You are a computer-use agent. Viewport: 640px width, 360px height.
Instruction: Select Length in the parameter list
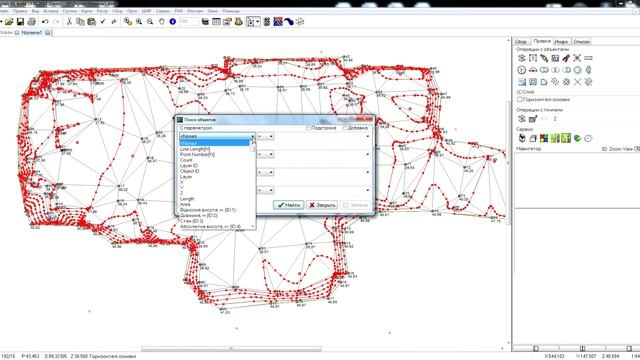pos(187,199)
